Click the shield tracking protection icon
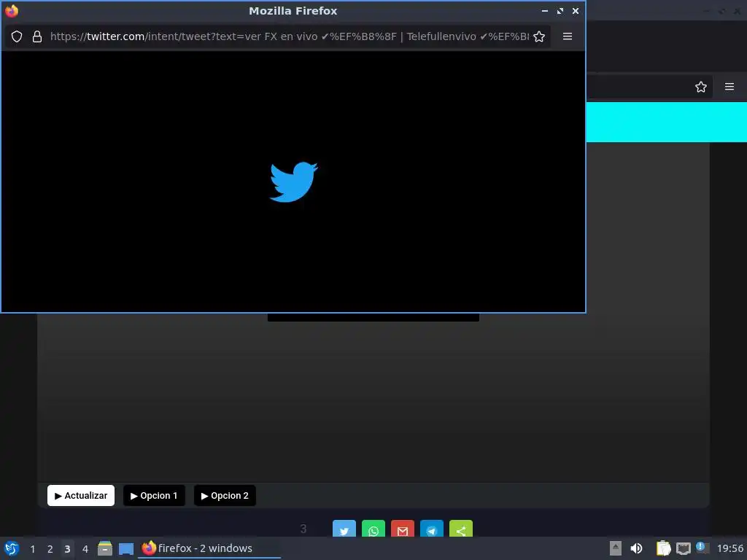Image resolution: width=747 pixels, height=560 pixels. pyautogui.click(x=17, y=36)
